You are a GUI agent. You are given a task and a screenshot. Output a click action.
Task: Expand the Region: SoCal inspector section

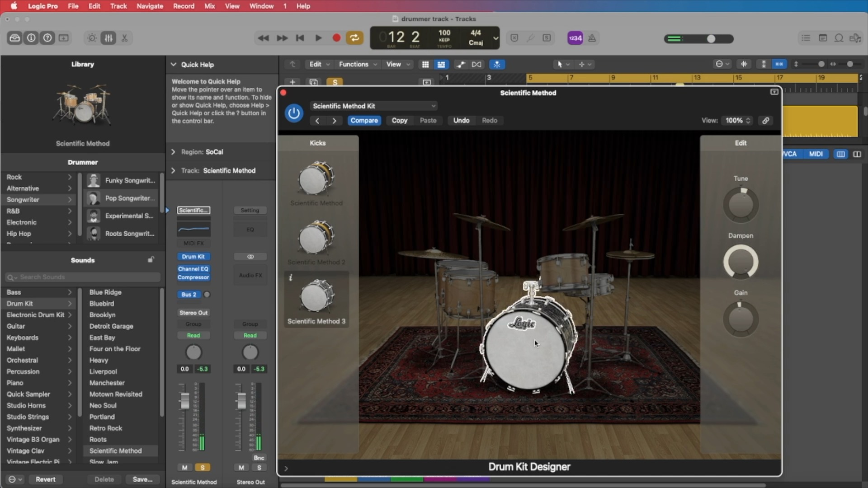click(x=173, y=152)
